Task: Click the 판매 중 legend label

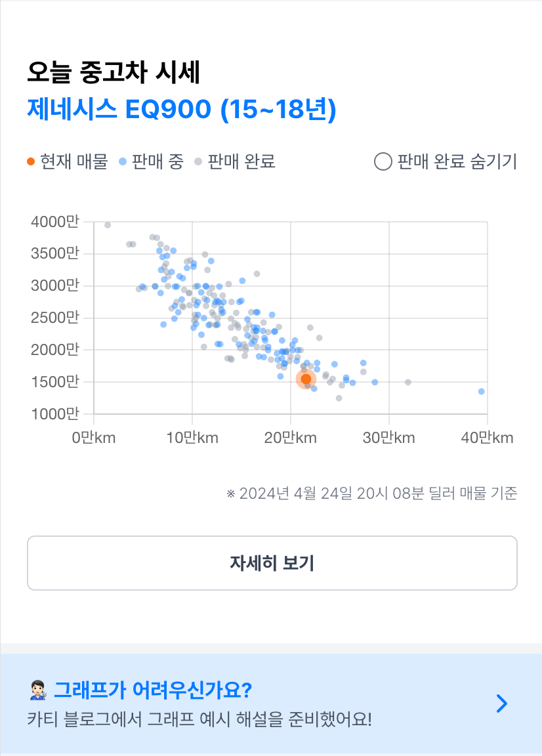Action: (x=157, y=161)
